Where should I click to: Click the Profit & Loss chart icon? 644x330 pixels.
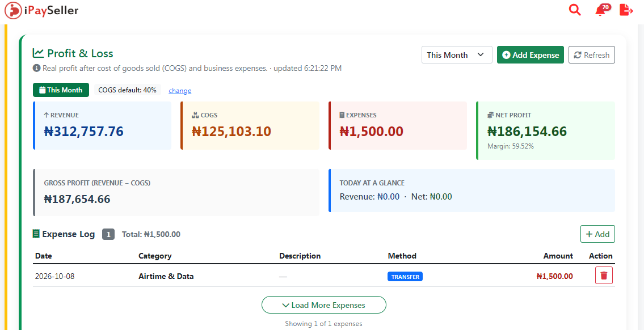tap(38, 53)
